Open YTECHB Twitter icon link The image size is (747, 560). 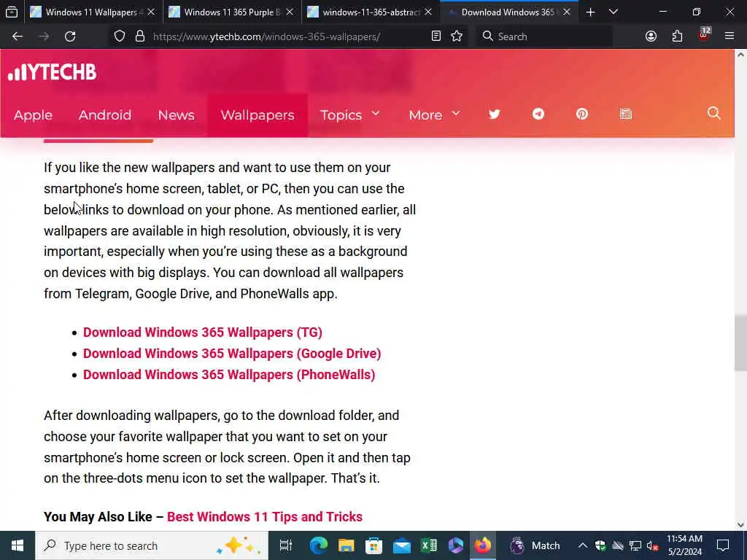pos(495,114)
